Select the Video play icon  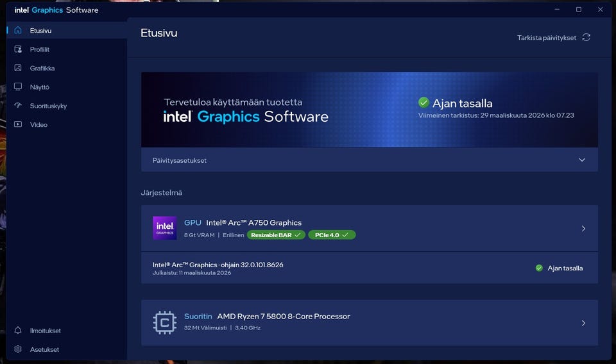click(x=18, y=124)
